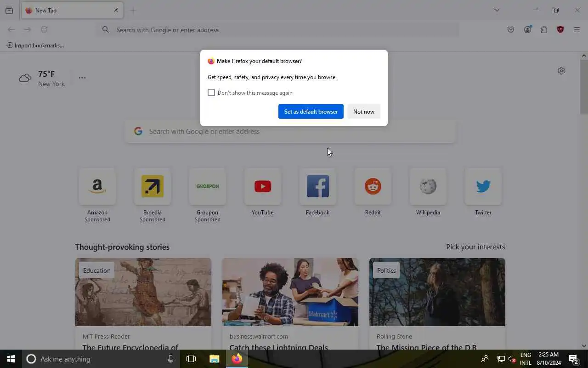
Task: Open the People icon in system tray
Action: [x=484, y=359]
